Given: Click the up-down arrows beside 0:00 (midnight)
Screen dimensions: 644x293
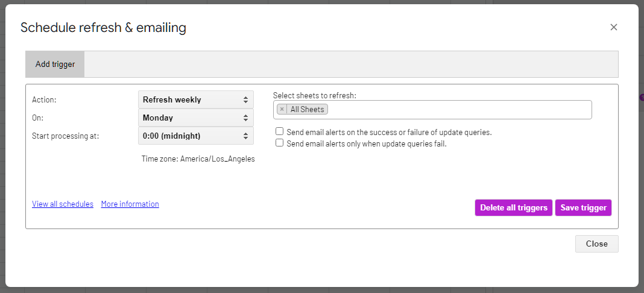Looking at the screenshot, I should click(245, 136).
